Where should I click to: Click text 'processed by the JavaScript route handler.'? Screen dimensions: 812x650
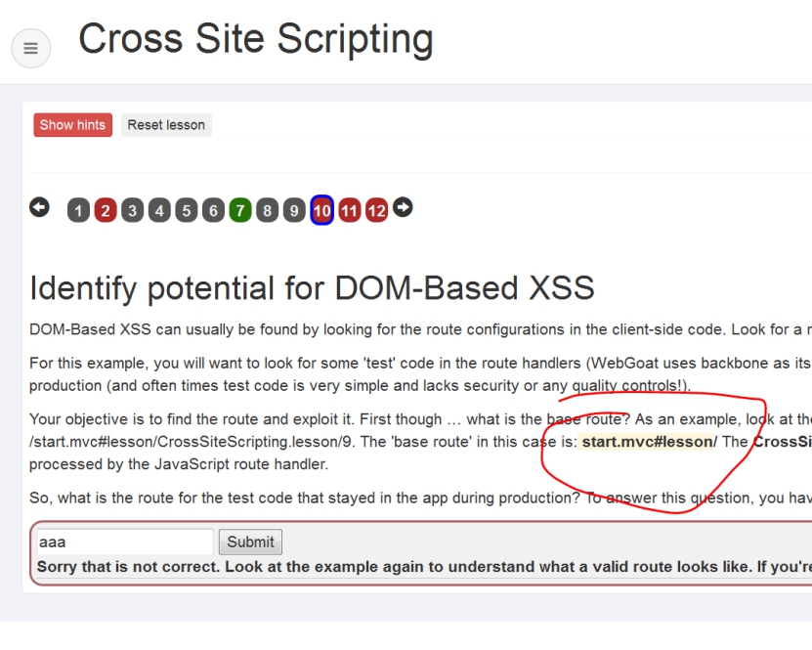(179, 464)
